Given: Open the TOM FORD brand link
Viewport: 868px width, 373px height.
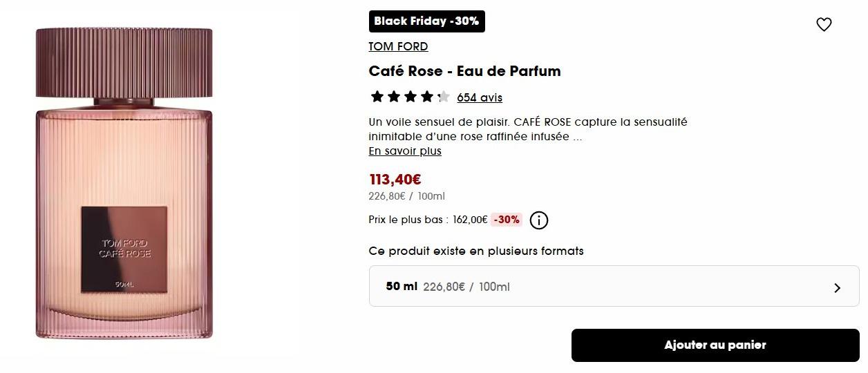Looking at the screenshot, I should point(398,46).
